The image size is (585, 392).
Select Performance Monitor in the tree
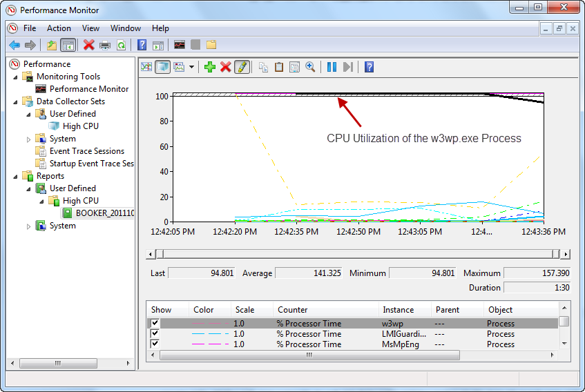pyautogui.click(x=88, y=89)
